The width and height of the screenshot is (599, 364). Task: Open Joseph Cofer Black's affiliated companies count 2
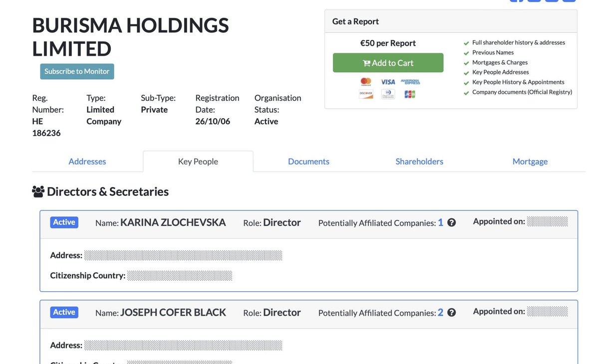coord(441,313)
